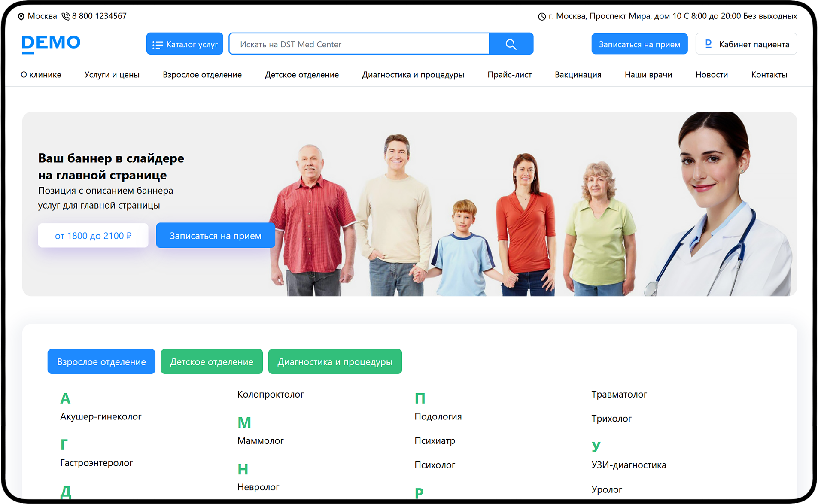
Task: Click green letter Н heading
Action: click(243, 469)
